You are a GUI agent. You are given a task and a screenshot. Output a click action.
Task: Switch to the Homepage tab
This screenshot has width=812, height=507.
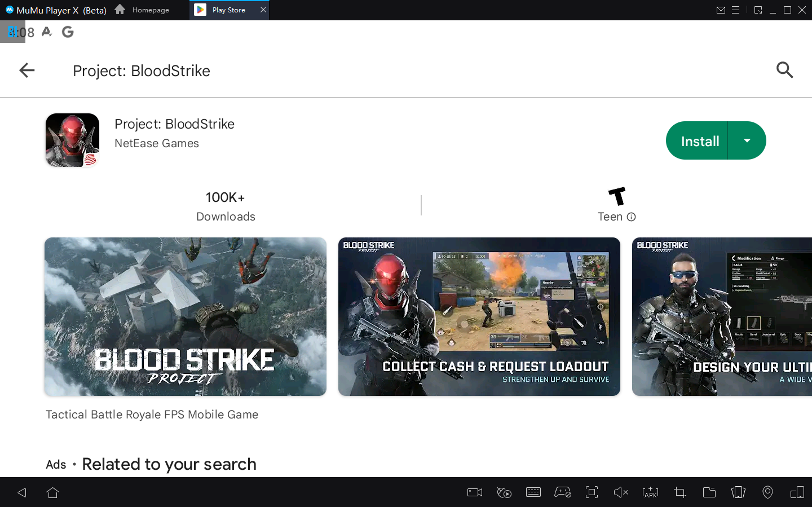point(142,10)
